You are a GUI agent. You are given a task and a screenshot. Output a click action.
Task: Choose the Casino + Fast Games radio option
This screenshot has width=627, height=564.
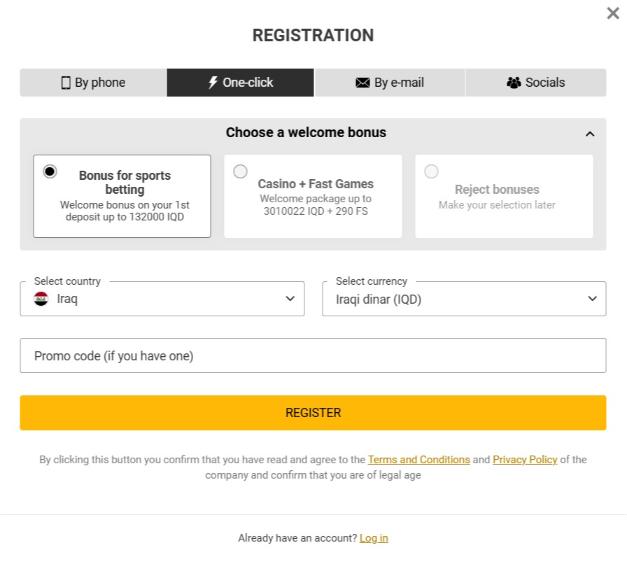240,171
